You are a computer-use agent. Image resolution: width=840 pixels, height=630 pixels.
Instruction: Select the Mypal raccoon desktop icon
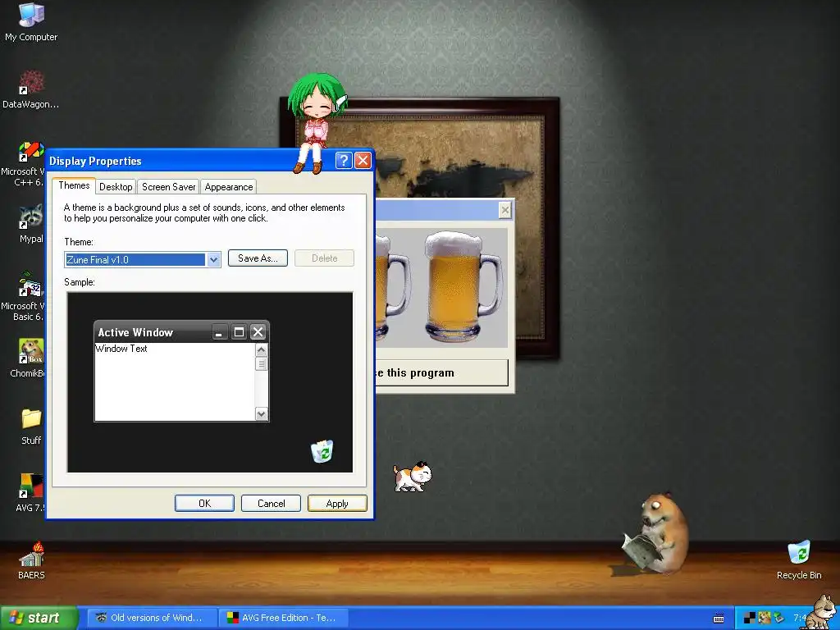pyautogui.click(x=31, y=224)
